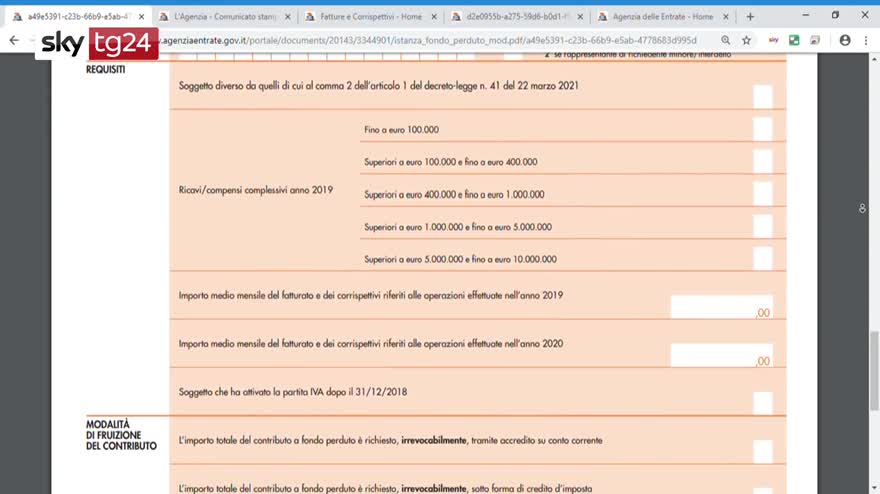Click the 2019 average monthly revenue field
880x494 pixels.
tap(720, 307)
